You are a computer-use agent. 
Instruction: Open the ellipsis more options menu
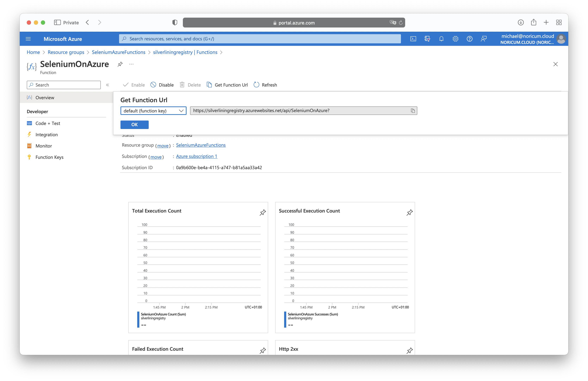point(131,64)
